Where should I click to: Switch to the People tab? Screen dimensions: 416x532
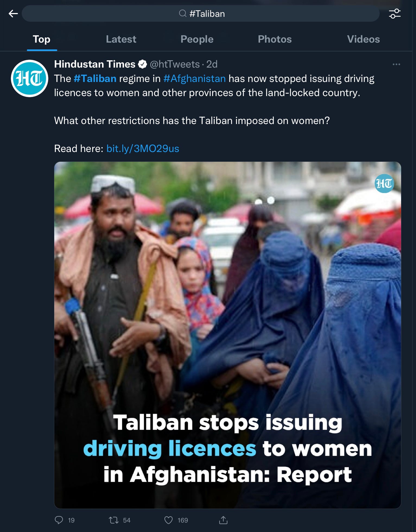[x=197, y=39]
